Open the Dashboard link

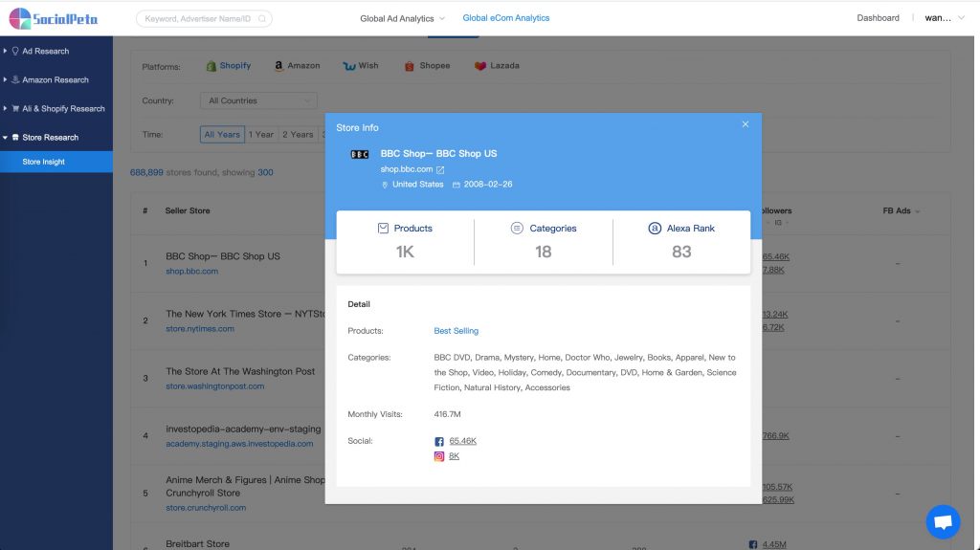click(878, 18)
